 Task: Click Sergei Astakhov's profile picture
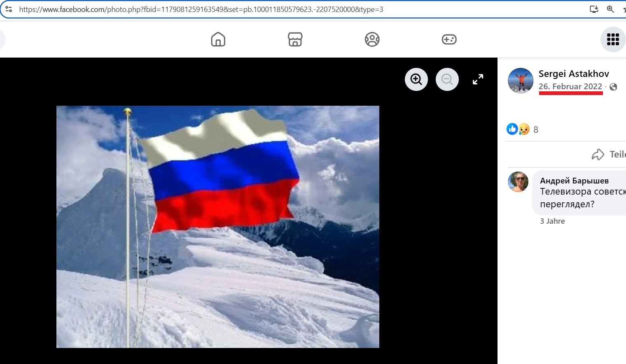pyautogui.click(x=521, y=81)
